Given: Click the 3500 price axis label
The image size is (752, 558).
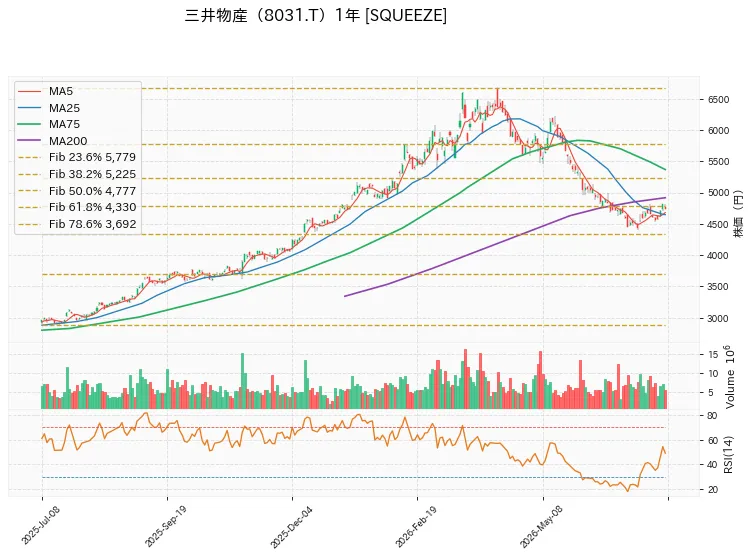Looking at the screenshot, I should pos(718,287).
